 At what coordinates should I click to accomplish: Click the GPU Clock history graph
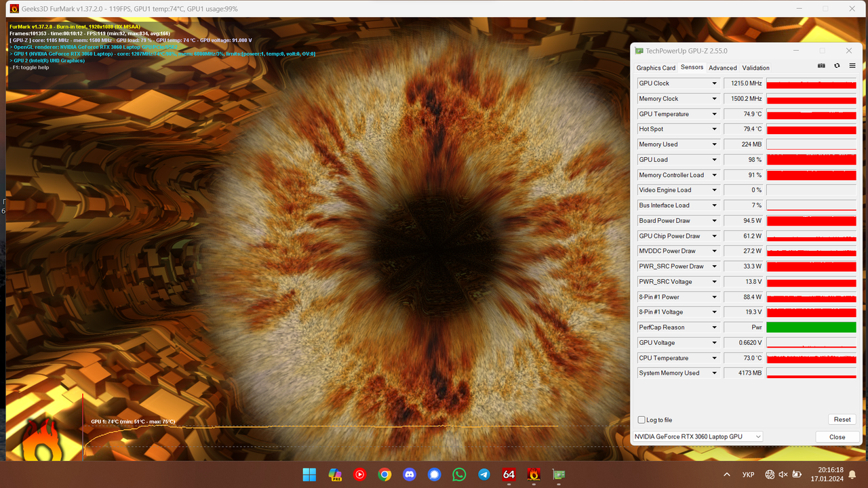(811, 83)
